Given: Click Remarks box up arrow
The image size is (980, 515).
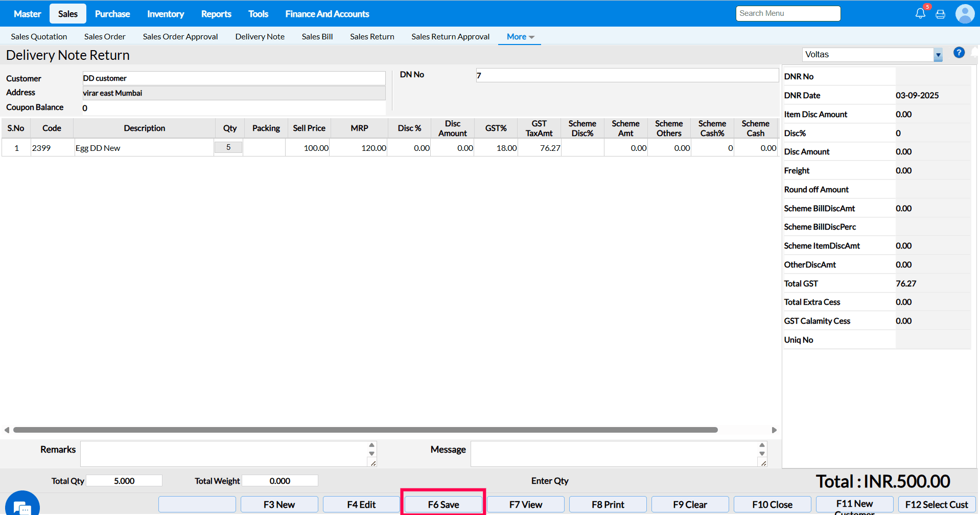Looking at the screenshot, I should pos(371,445).
